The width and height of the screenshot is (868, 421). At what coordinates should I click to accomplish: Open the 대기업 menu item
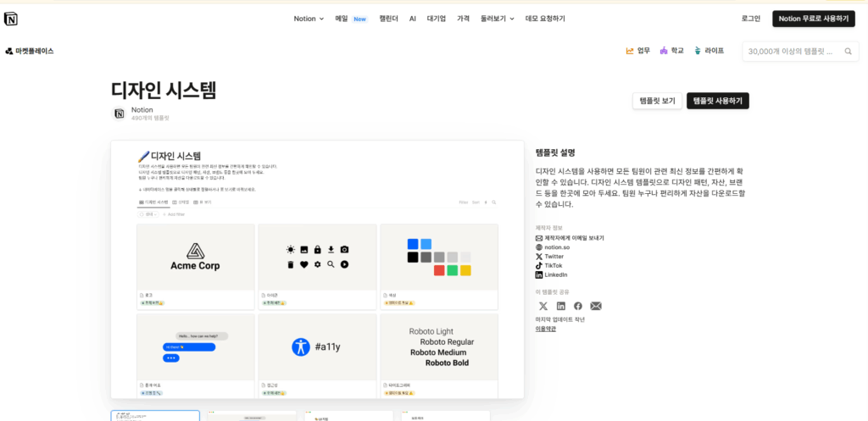pos(437,19)
